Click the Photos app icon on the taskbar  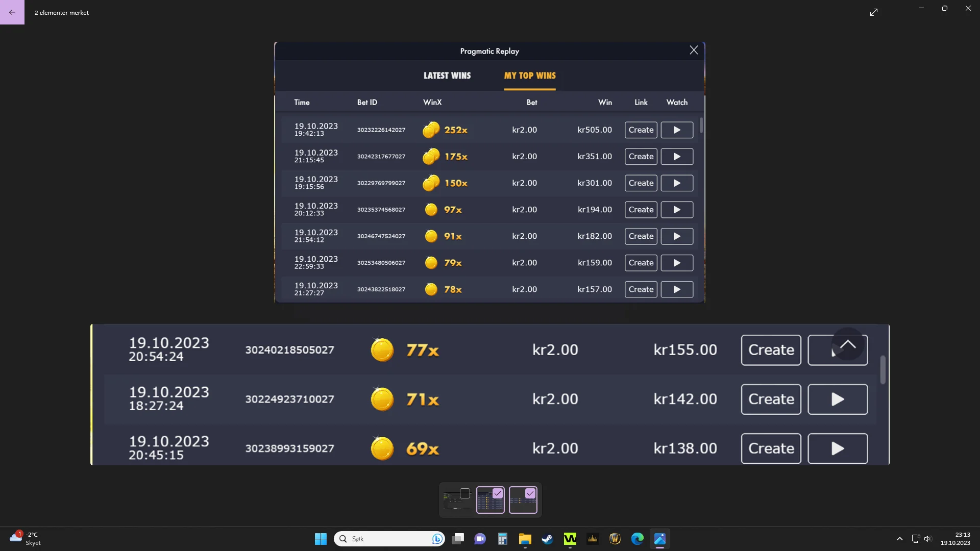click(x=660, y=539)
